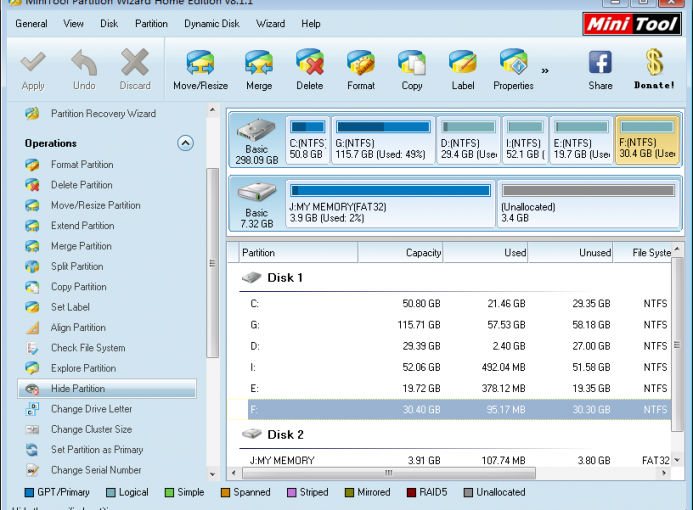Choose Change Drive Letter operation
Image resolution: width=693 pixels, height=510 pixels.
click(x=91, y=409)
